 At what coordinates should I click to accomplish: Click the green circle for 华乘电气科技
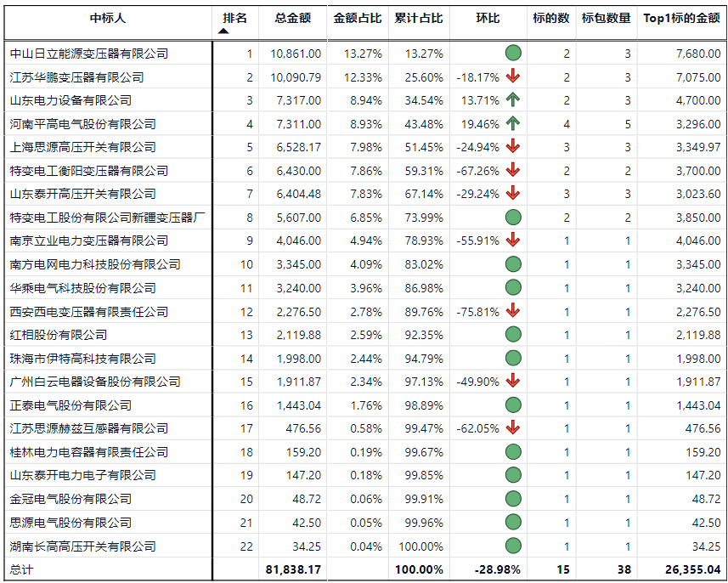point(513,287)
